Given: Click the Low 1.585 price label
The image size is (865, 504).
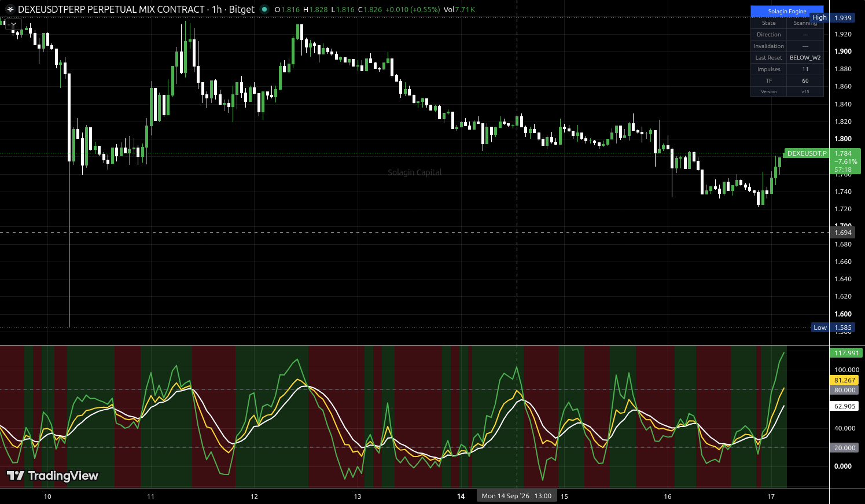Looking at the screenshot, I should point(833,328).
